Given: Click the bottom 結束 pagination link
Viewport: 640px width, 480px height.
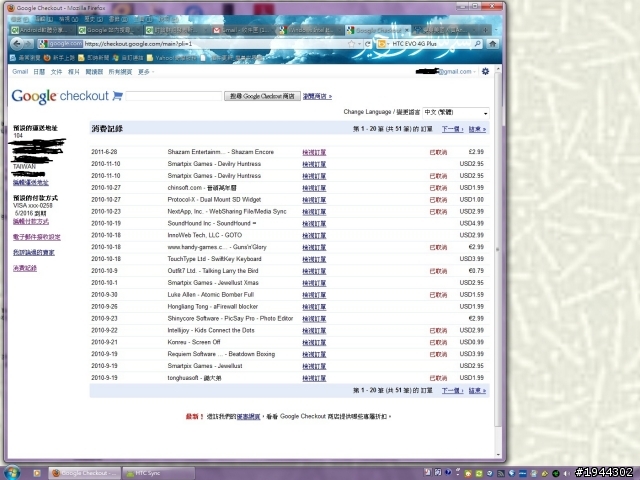Looking at the screenshot, I should (x=477, y=391).
